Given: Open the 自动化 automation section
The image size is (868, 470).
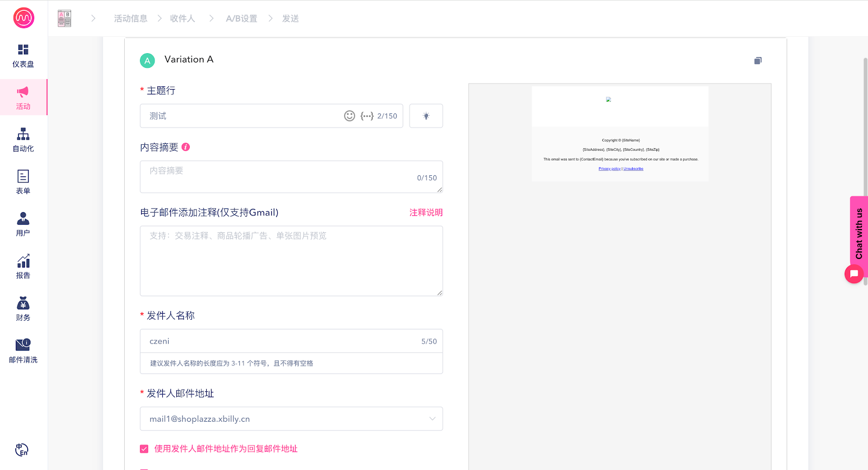Looking at the screenshot, I should coord(23,140).
